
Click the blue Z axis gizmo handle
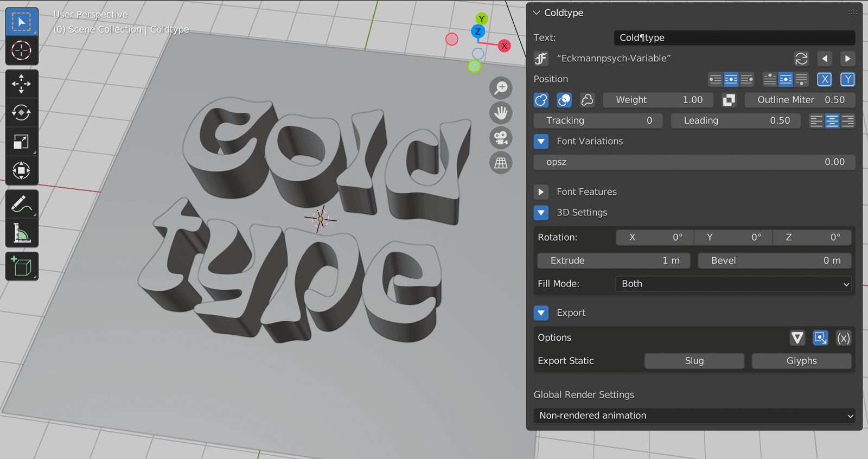pos(477,31)
